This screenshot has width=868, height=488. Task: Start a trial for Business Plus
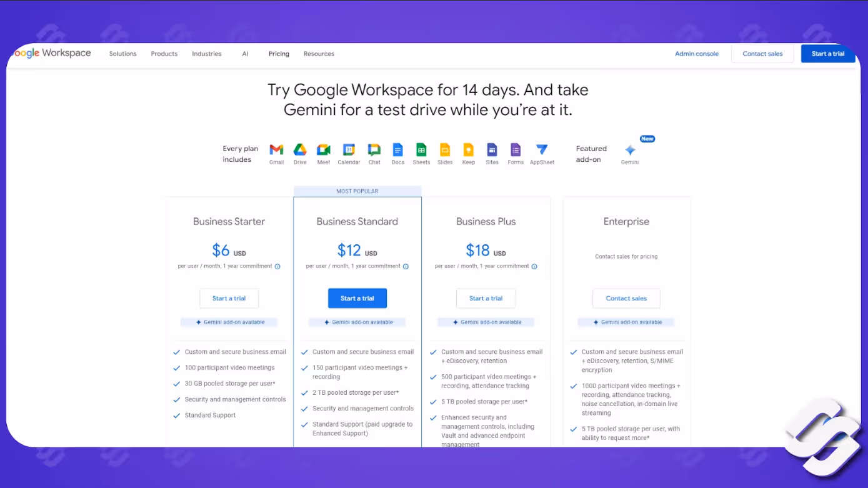(486, 298)
